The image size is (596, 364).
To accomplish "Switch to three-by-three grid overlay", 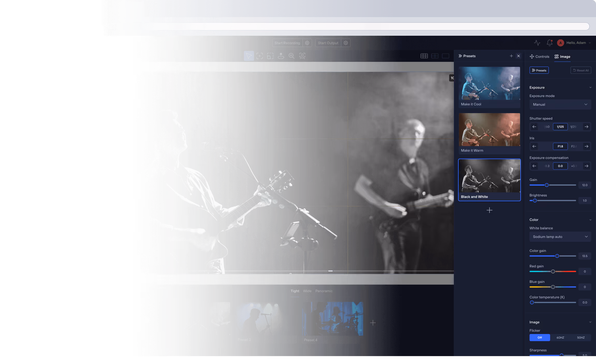I will click(x=424, y=56).
